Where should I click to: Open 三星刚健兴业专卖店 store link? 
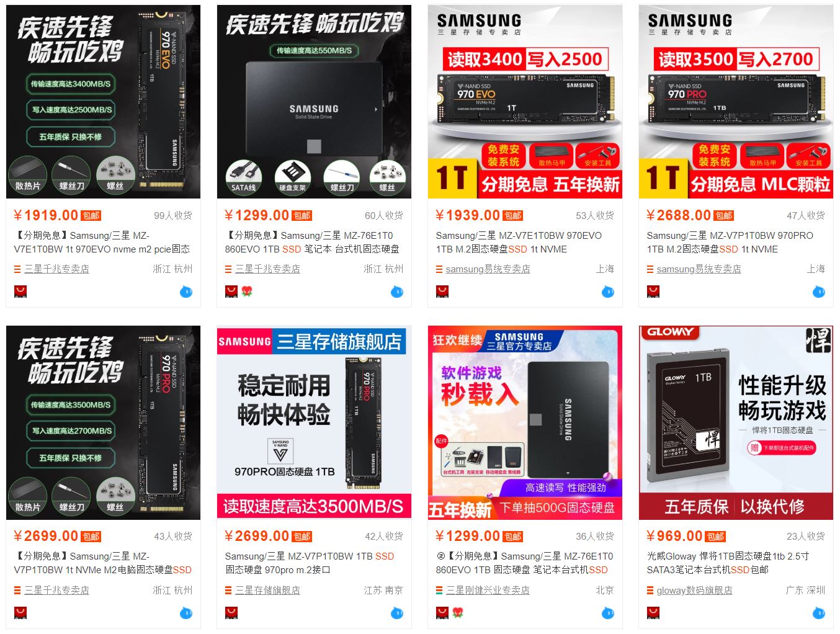click(488, 590)
